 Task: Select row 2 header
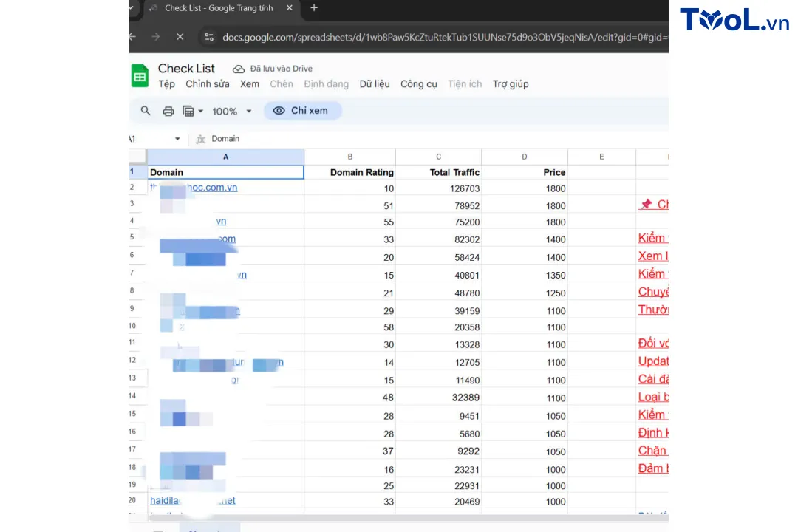click(x=137, y=188)
